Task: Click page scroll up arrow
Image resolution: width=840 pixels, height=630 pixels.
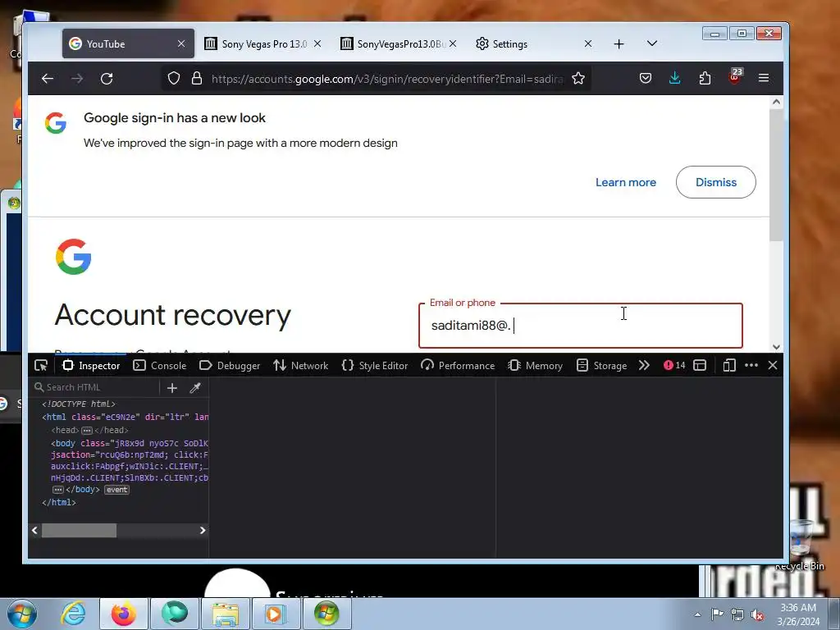Action: [x=776, y=102]
